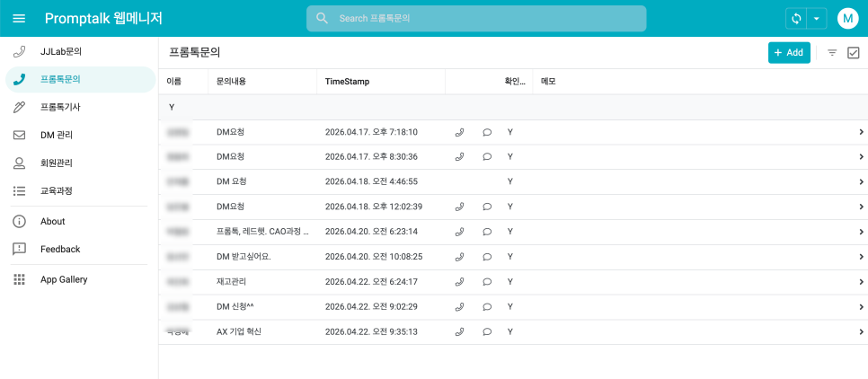Message icon on DM 신청^^ row
Image resolution: width=868 pixels, height=379 pixels.
click(x=487, y=306)
